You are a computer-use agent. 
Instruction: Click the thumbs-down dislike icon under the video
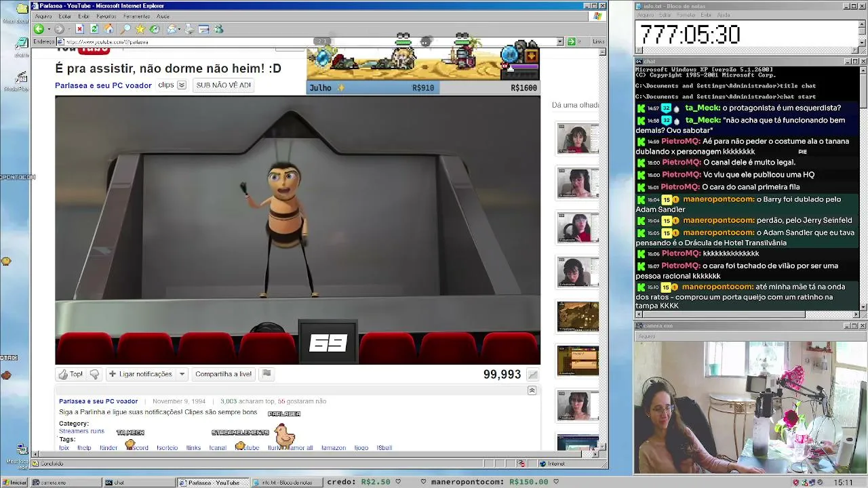(94, 374)
